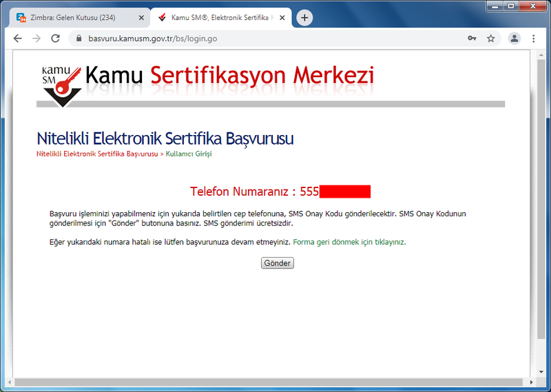This screenshot has width=551, height=392.
Task: Click 'Forma geri dönmek için tıklayınız' link
Action: point(349,243)
